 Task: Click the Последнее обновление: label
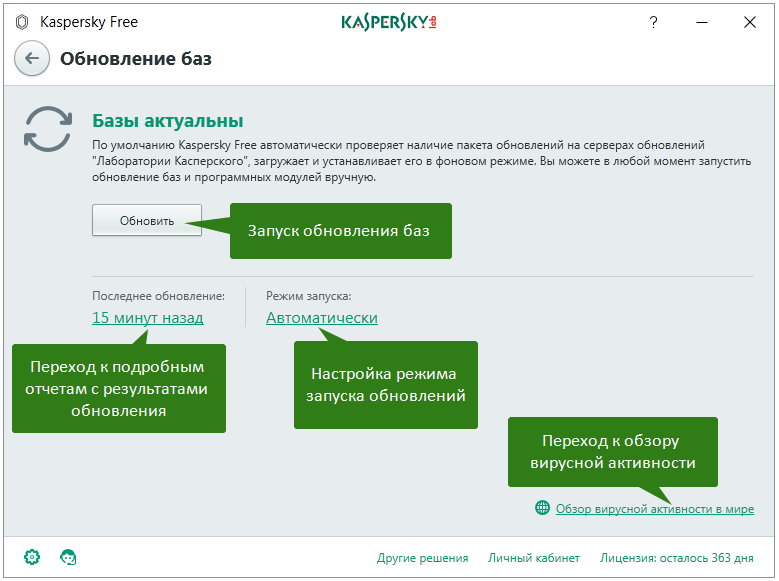[x=158, y=296]
